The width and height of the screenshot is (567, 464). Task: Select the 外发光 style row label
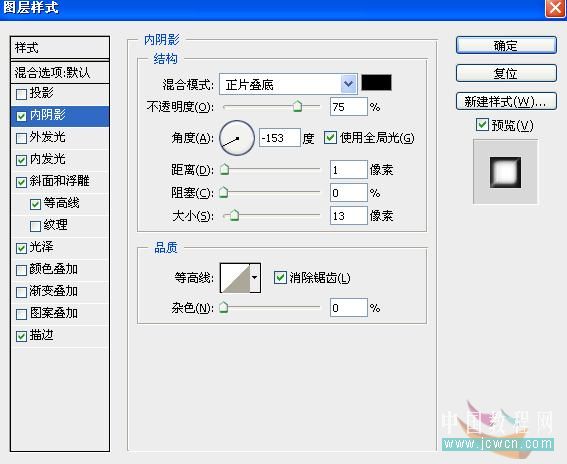pos(47,137)
